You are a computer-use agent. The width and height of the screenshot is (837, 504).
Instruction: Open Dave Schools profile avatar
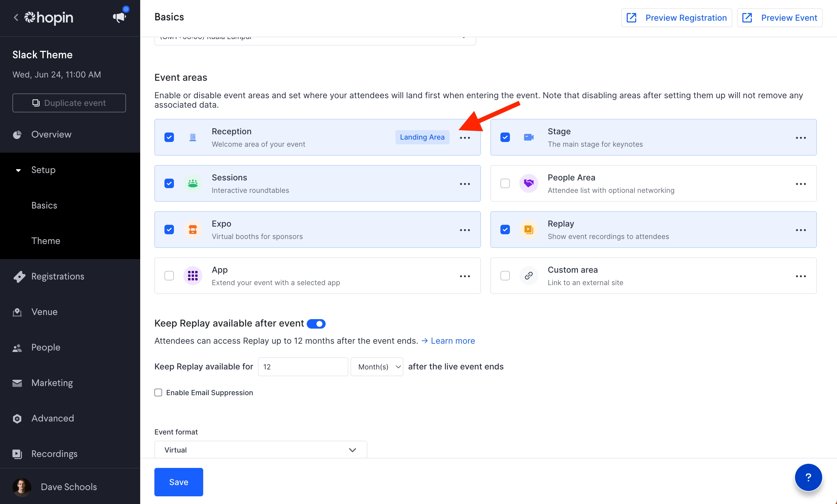22,487
